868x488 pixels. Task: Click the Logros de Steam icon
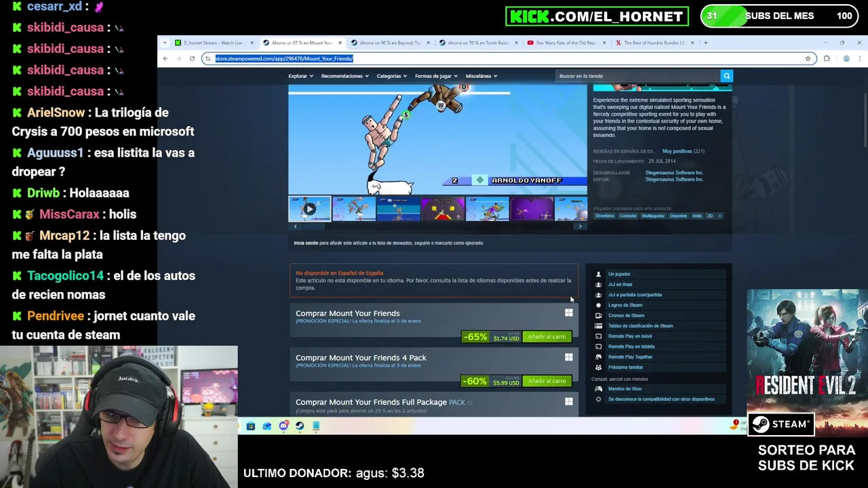tap(598, 305)
